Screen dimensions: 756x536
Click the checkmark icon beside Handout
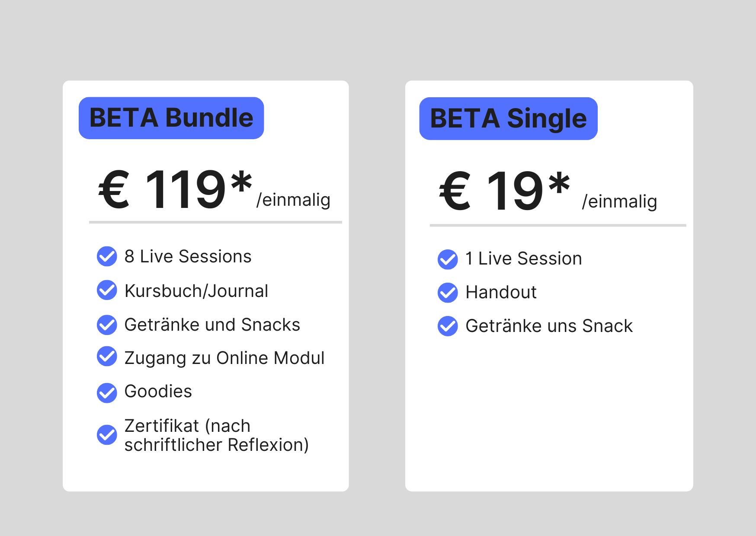click(448, 293)
